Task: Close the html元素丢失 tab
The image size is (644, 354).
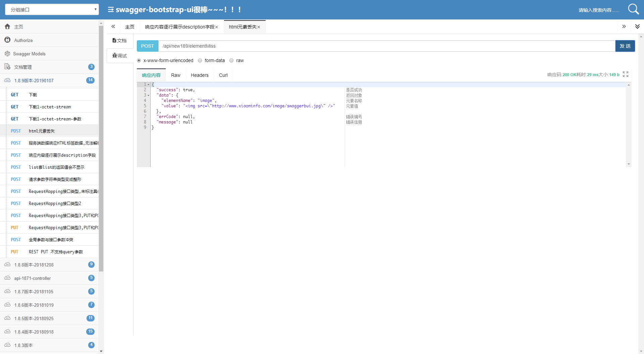Action: click(259, 27)
